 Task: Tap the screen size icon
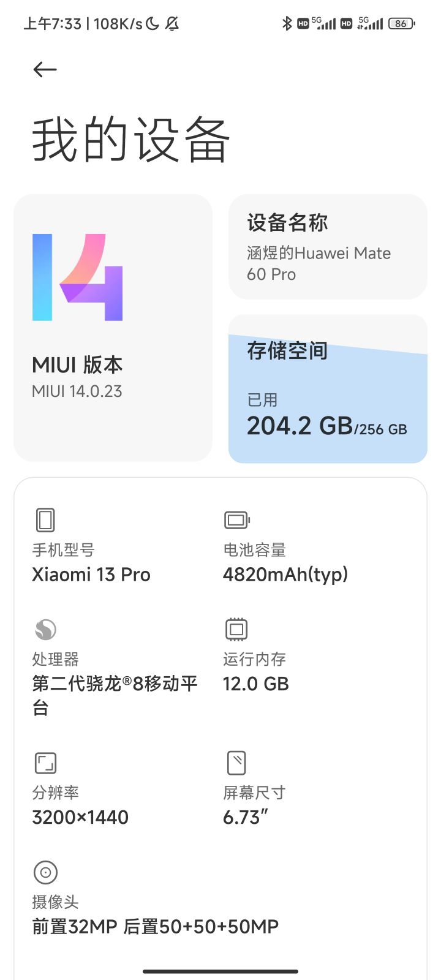point(236,763)
